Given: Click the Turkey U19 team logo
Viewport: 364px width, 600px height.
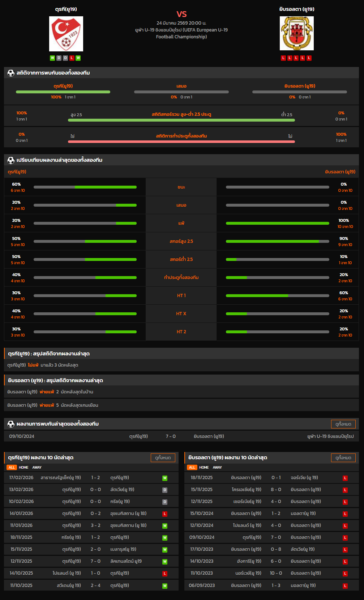Looking at the screenshot, I should pos(66,34).
